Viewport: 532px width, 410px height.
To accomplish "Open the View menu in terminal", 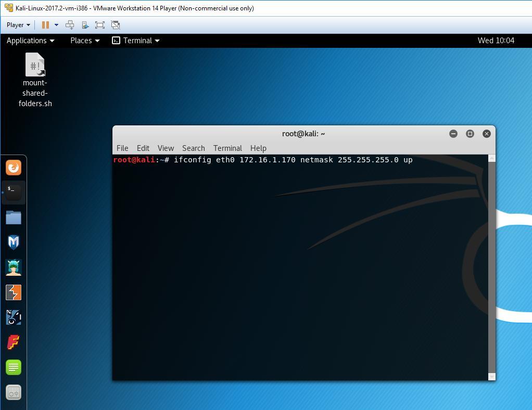I will point(166,148).
